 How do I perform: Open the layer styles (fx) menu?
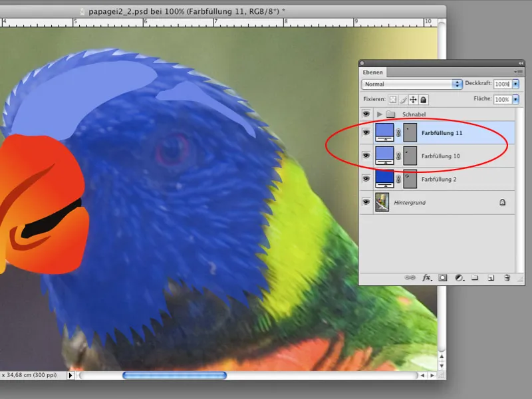[427, 277]
